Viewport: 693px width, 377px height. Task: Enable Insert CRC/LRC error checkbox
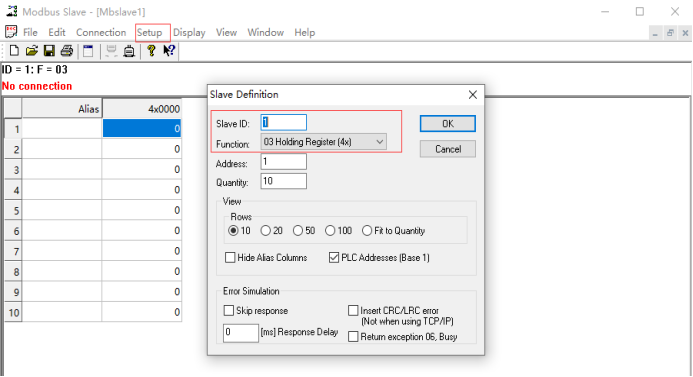353,310
